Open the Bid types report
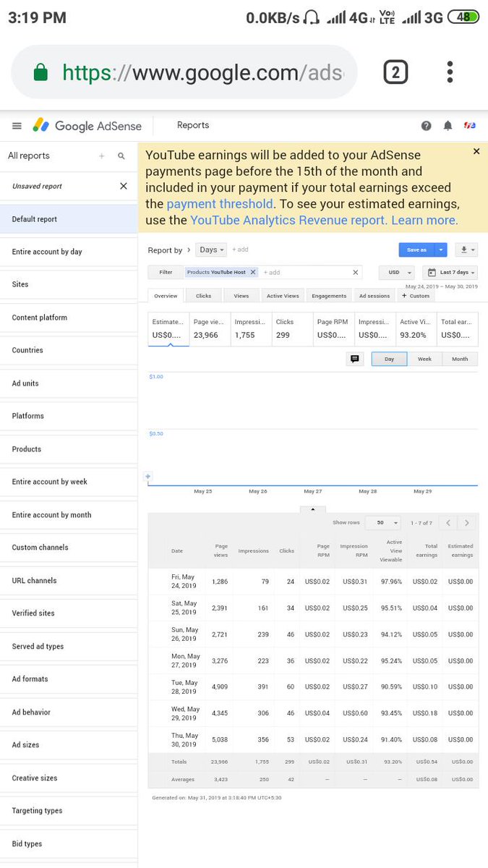 69,844
